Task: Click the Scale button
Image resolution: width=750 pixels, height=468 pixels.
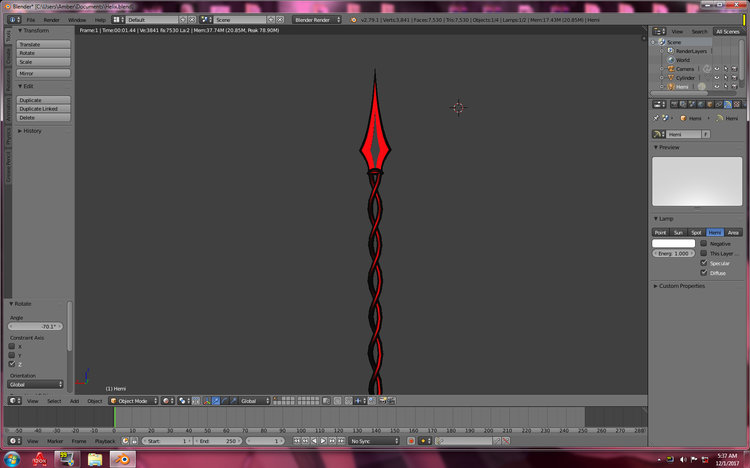Action: coord(44,62)
